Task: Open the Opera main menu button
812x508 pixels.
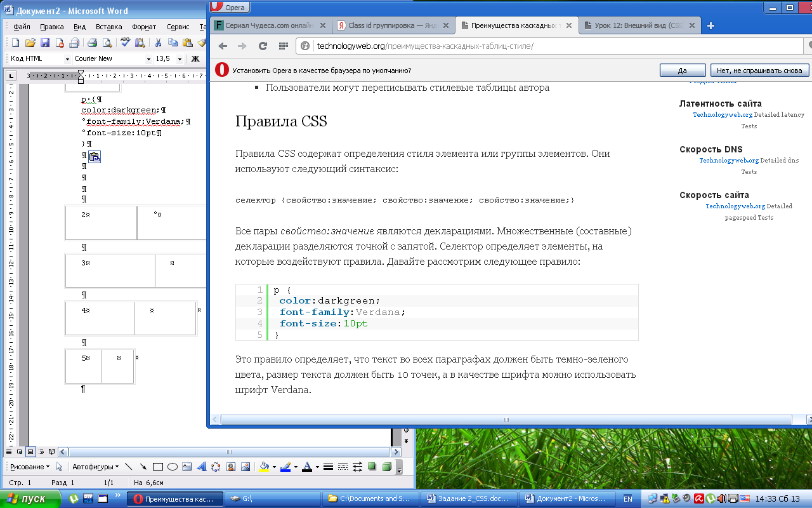Action: point(230,7)
